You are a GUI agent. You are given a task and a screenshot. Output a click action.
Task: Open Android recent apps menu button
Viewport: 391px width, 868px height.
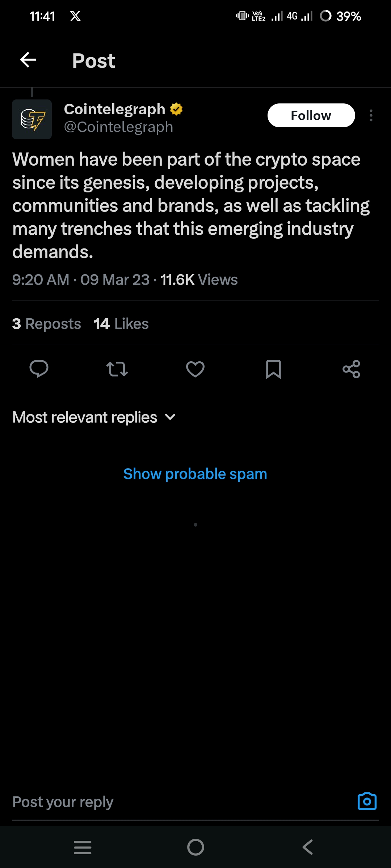click(x=83, y=847)
